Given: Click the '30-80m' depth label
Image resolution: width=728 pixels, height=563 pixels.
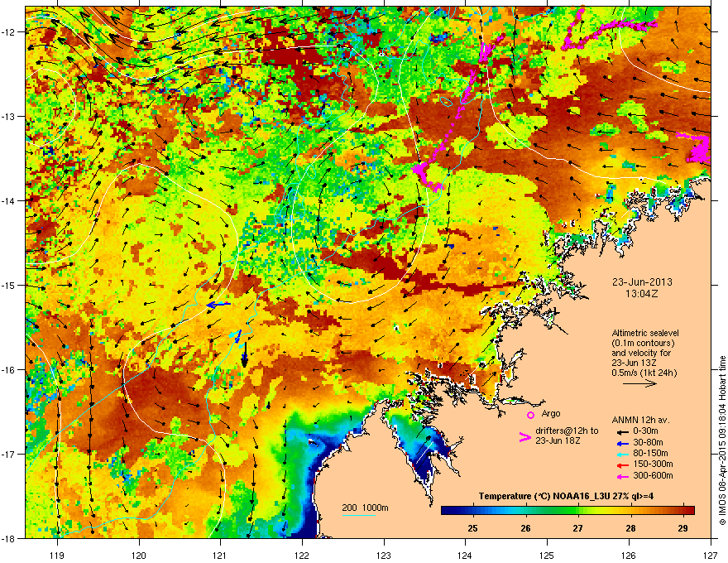Looking at the screenshot, I should click(x=648, y=443).
